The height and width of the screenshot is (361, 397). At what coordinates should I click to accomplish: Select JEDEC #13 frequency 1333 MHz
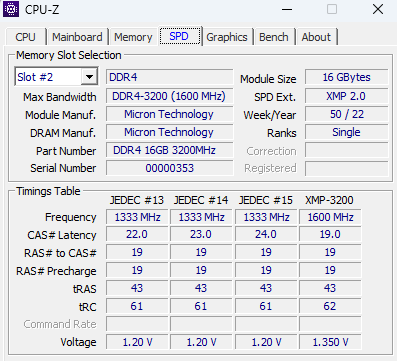[x=137, y=217]
